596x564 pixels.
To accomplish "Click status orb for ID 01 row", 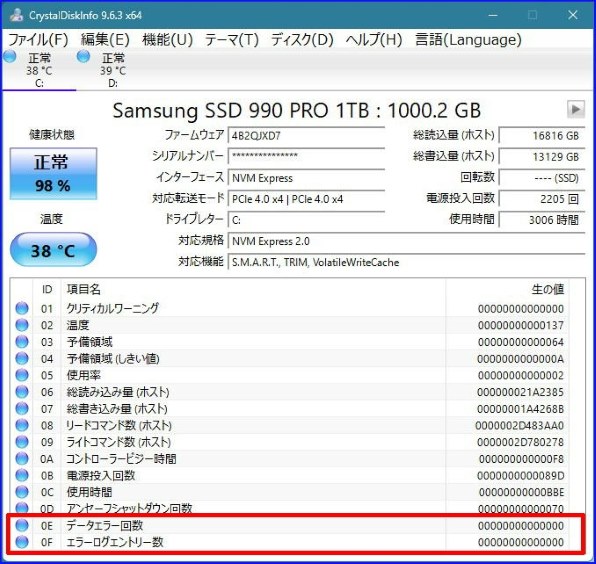I will (x=22, y=308).
